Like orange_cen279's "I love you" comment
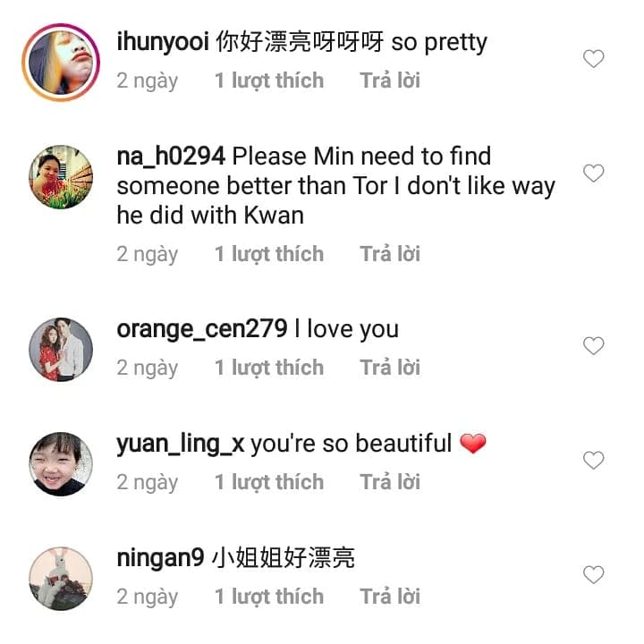This screenshot has height=644, width=644. [x=593, y=345]
